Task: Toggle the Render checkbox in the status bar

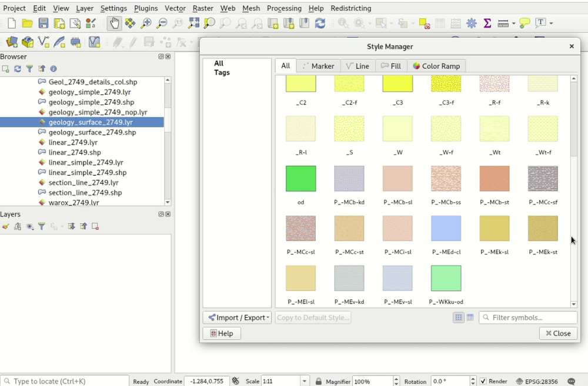Action: [485, 381]
